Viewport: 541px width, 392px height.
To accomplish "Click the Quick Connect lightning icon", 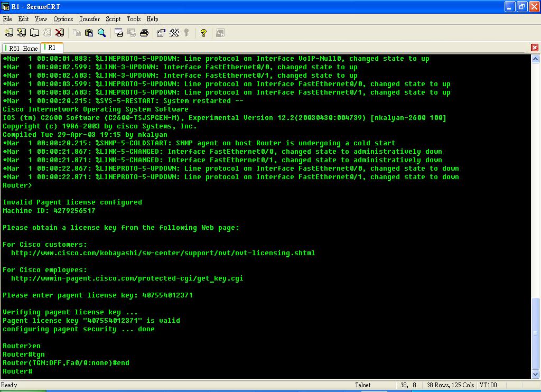I will 21,33.
